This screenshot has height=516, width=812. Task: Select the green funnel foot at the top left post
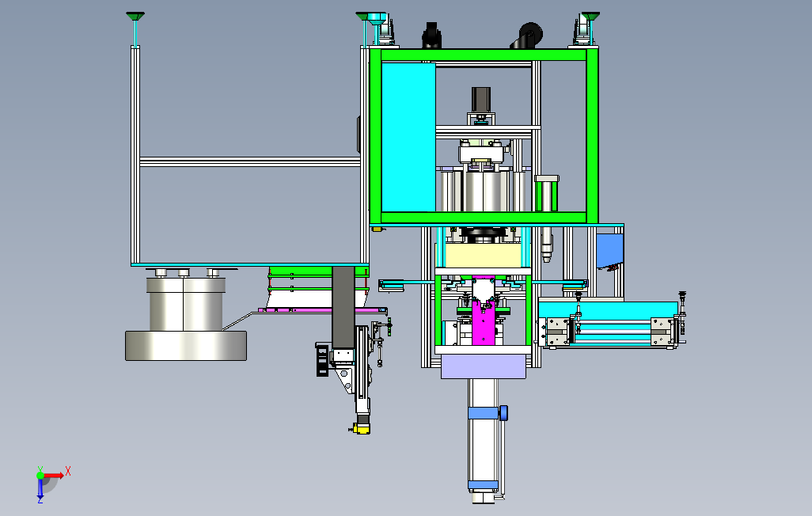coord(135,17)
